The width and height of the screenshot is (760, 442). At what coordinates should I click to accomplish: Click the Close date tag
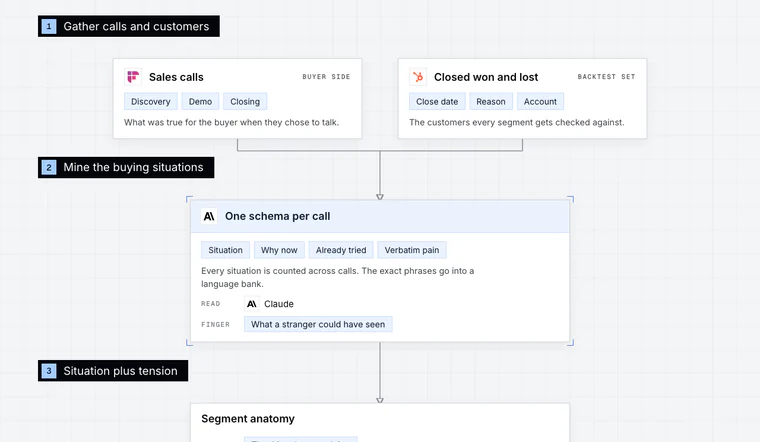click(x=437, y=101)
